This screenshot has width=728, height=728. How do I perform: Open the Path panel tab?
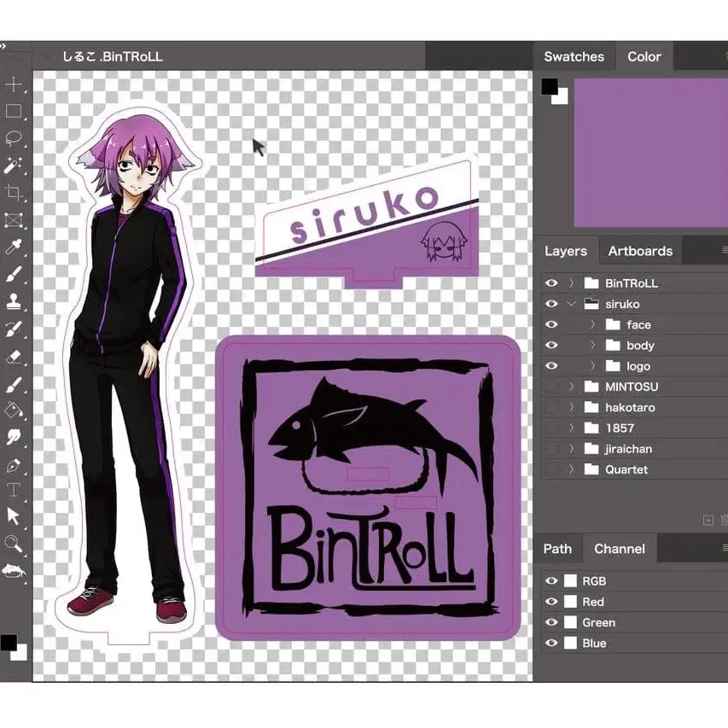coord(557,549)
